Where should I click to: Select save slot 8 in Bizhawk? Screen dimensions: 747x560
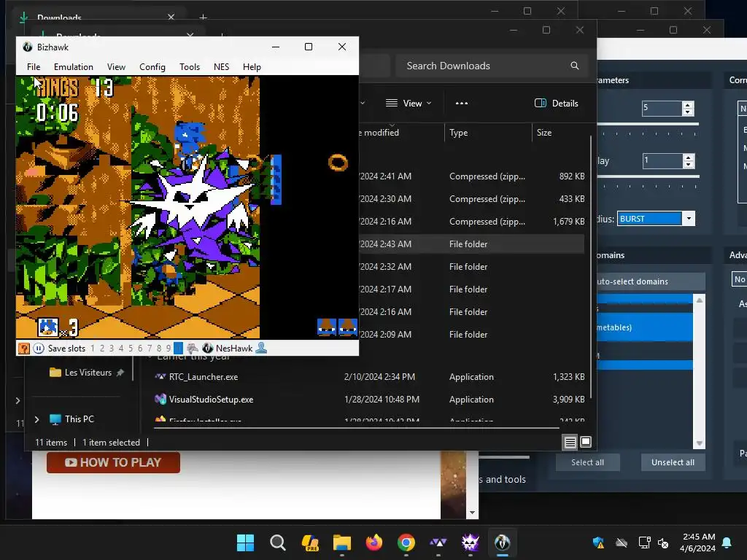point(159,349)
